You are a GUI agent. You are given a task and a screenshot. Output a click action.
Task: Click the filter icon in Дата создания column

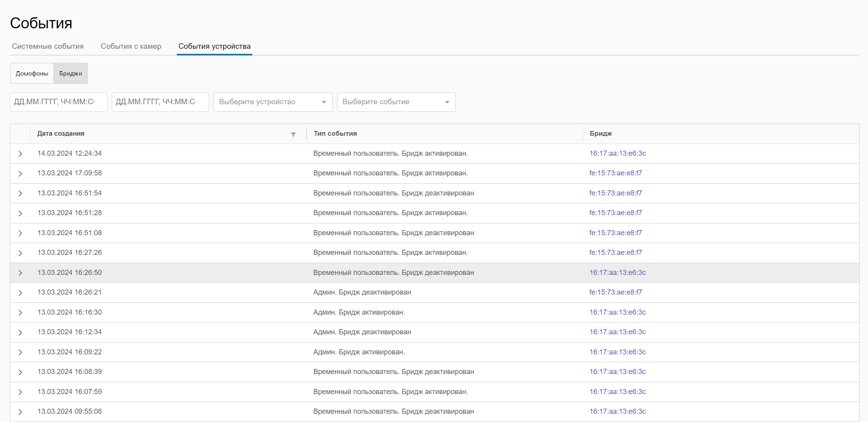[293, 135]
